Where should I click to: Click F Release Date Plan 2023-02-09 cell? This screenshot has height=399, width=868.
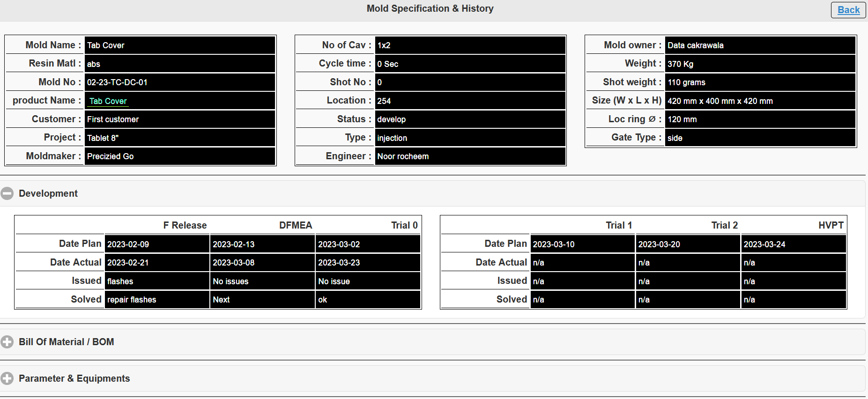(x=128, y=244)
